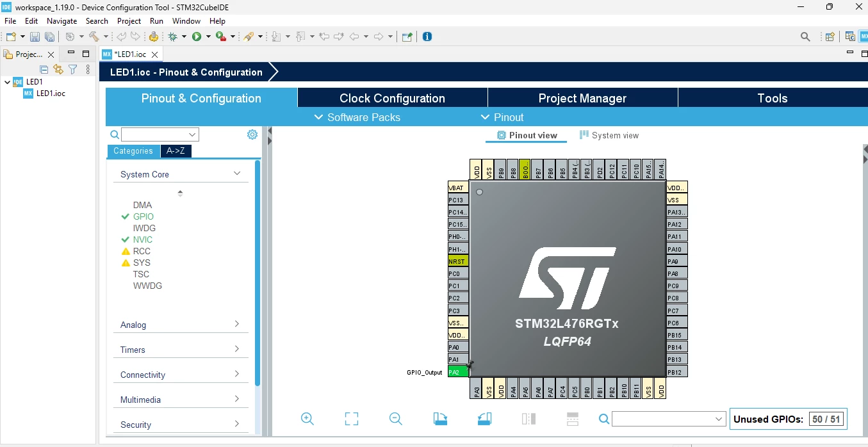Click the green Run icon

pyautogui.click(x=197, y=37)
